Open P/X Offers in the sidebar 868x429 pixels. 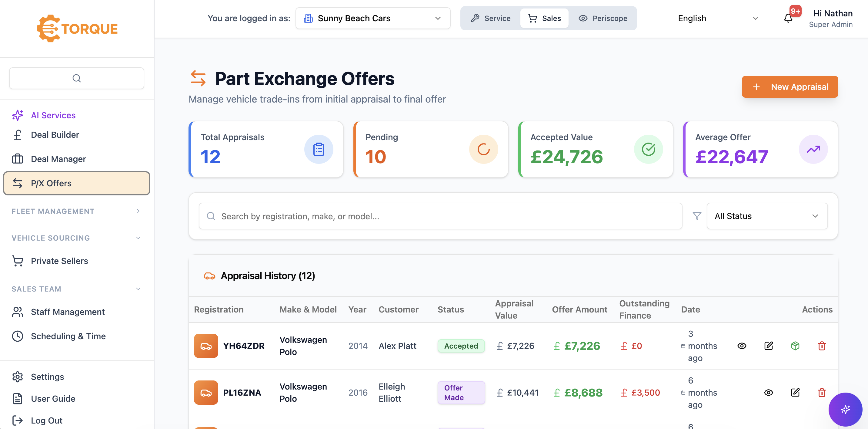pos(76,184)
